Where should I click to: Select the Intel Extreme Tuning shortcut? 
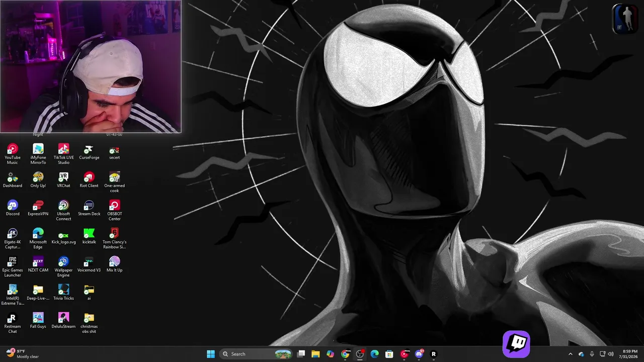point(13,295)
